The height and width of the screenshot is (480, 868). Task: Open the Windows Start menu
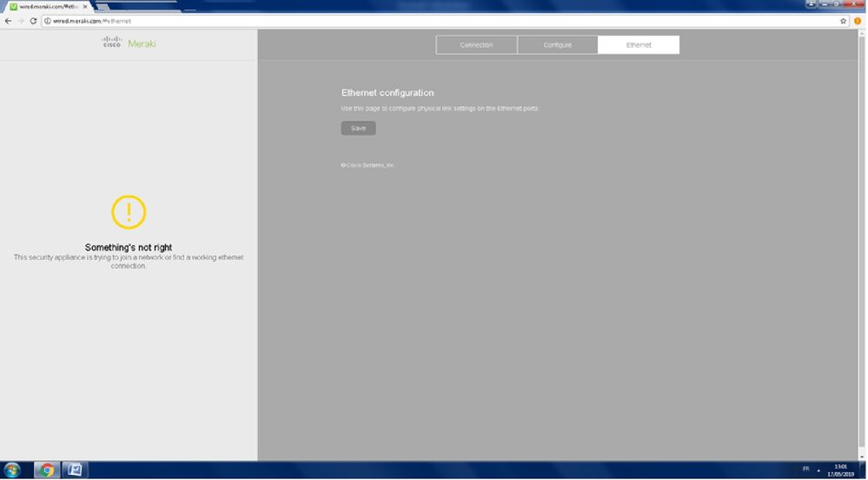click(13, 470)
